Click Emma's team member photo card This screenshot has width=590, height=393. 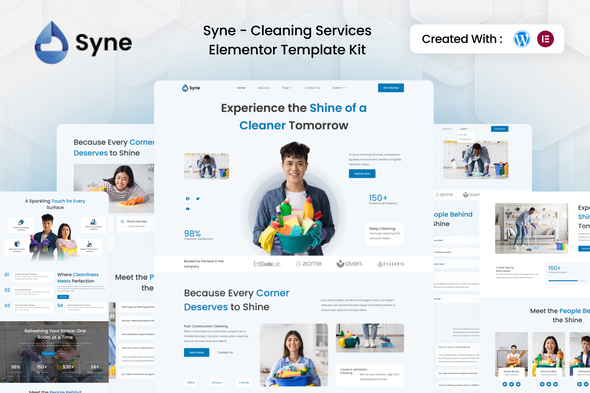[x=549, y=355]
